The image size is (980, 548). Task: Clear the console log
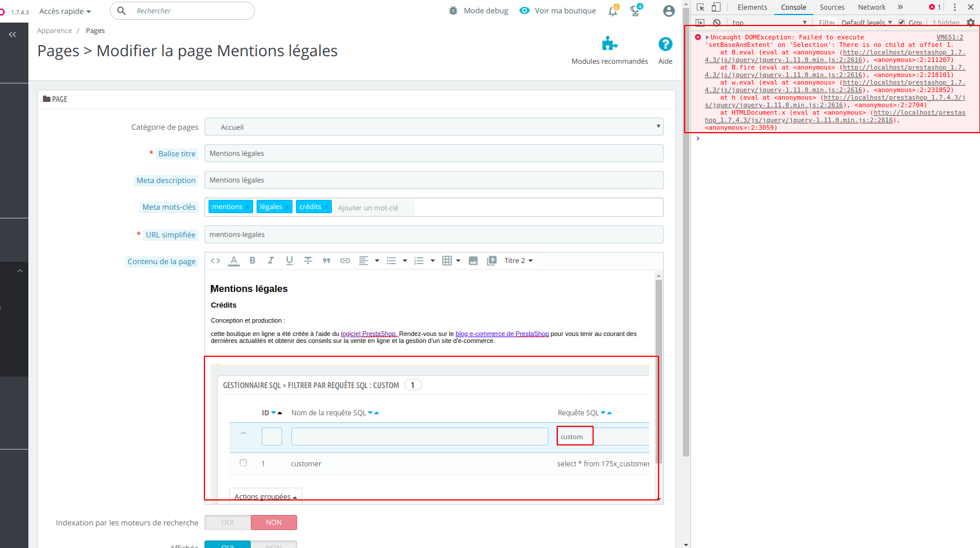coord(717,23)
